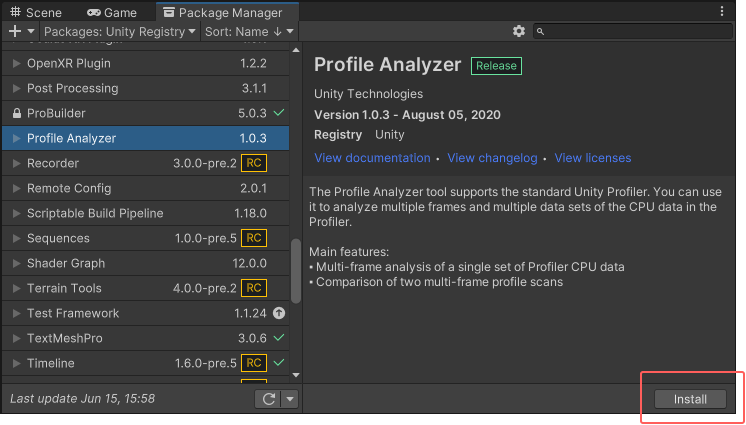The height and width of the screenshot is (425, 746).
Task: Switch to the Game tab
Action: 111,13
